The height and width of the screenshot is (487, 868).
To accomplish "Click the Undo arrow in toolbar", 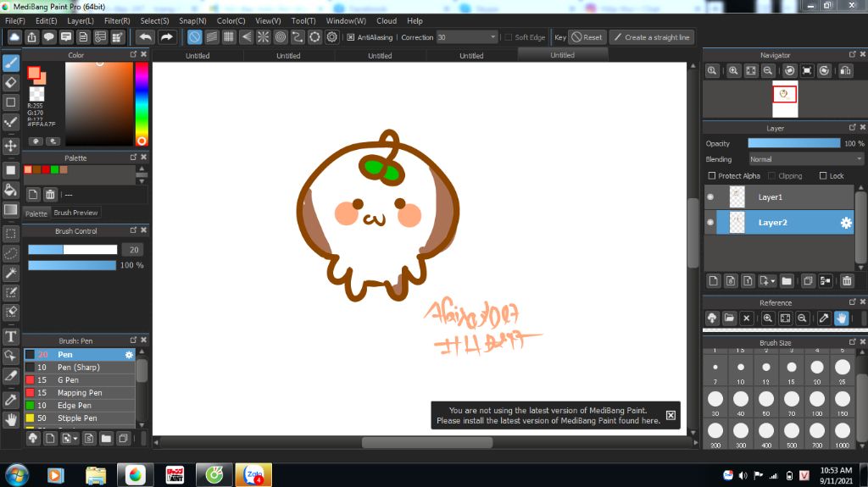I will click(x=146, y=37).
